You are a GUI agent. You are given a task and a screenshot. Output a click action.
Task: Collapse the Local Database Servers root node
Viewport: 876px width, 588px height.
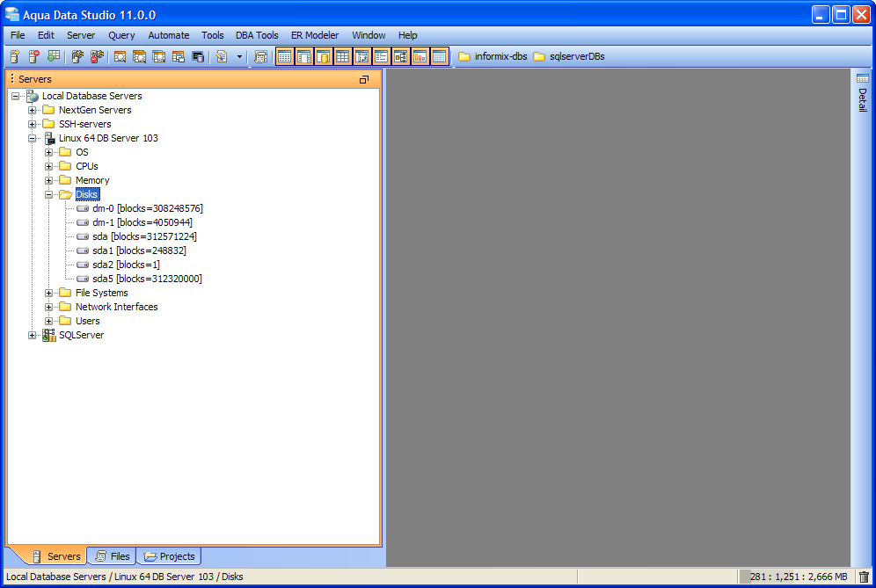15,96
